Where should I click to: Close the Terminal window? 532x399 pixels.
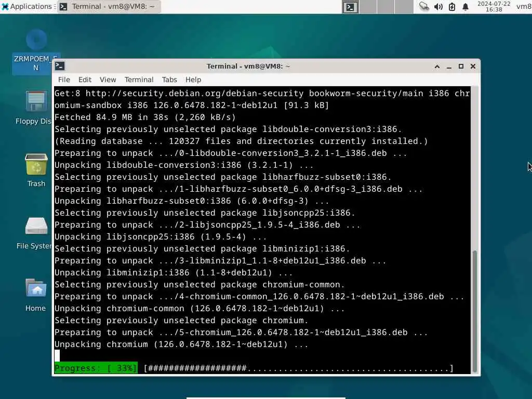click(x=473, y=66)
